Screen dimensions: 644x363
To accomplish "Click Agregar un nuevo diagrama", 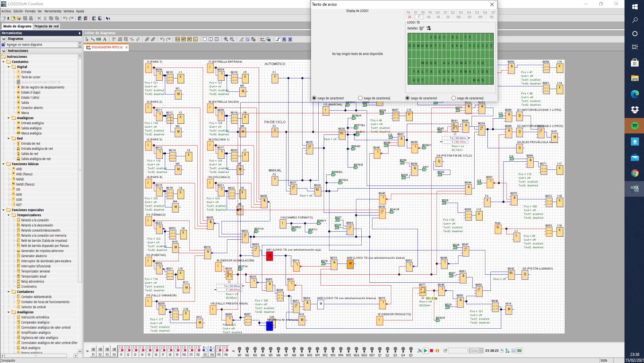I will (x=24, y=45).
